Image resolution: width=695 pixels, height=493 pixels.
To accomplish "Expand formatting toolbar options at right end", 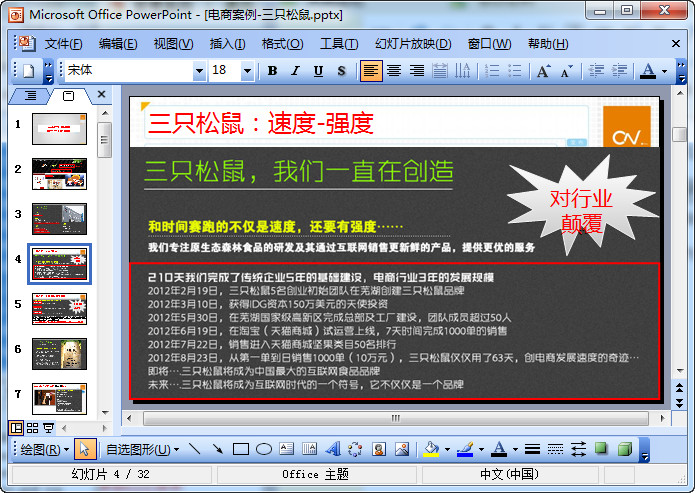I will point(681,71).
